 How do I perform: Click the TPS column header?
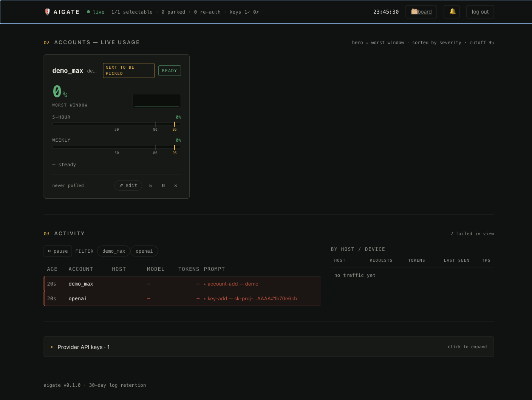click(x=486, y=260)
